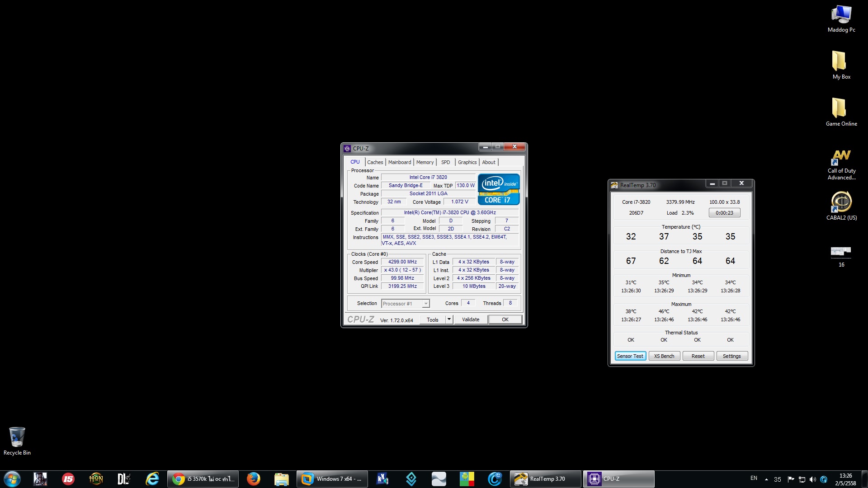The width and height of the screenshot is (868, 488).
Task: Click the XS Bench button
Action: tap(664, 356)
